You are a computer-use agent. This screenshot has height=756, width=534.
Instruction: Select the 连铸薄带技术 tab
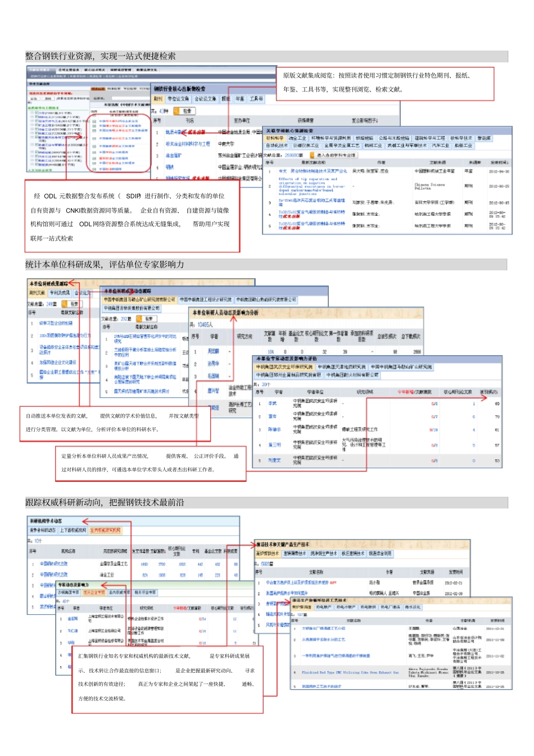[295, 554]
